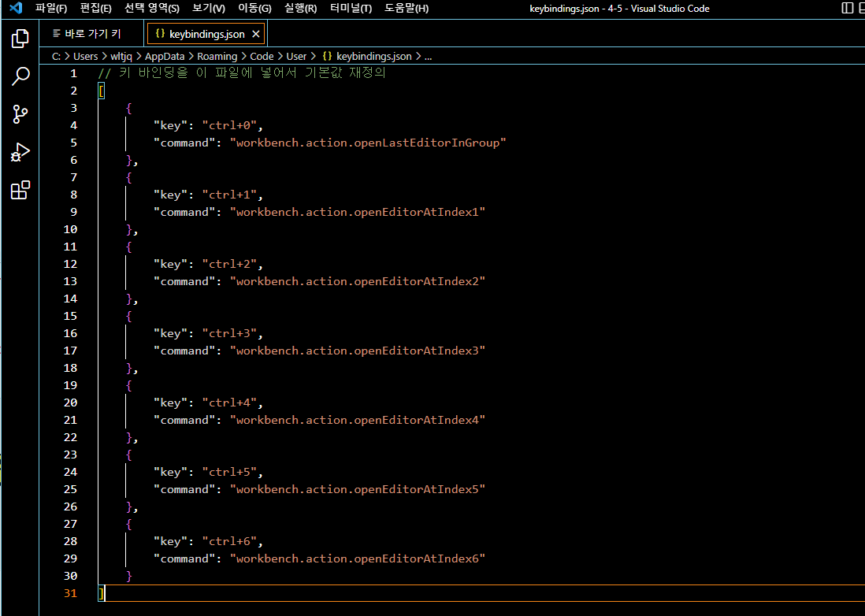The height and width of the screenshot is (616, 865).
Task: Open the 파일(F) menu
Action: coord(51,9)
